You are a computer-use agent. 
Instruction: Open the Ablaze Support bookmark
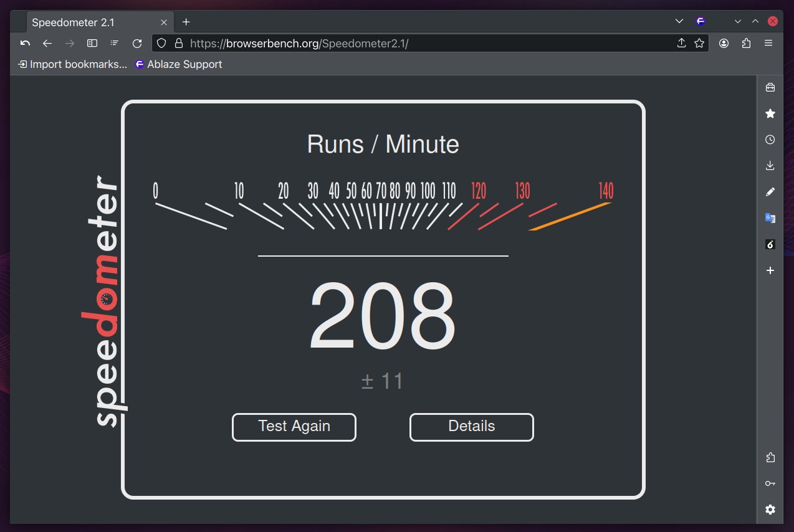[x=179, y=64]
